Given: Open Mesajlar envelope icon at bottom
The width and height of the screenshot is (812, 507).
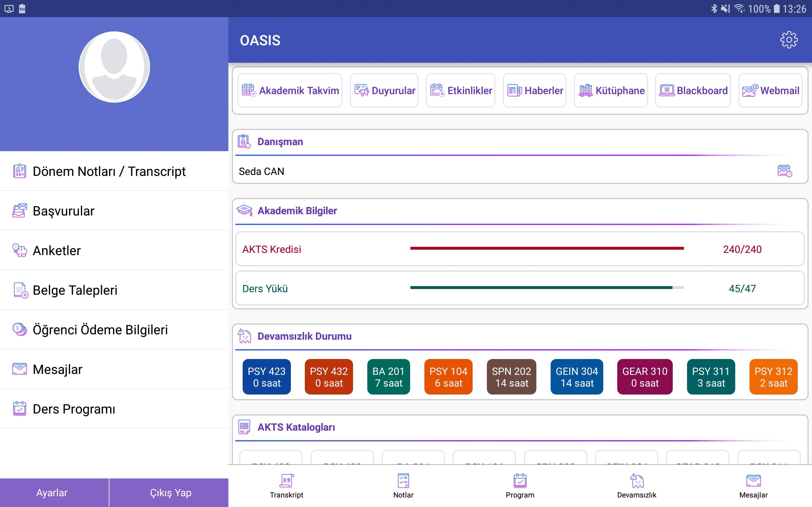Looking at the screenshot, I should (753, 481).
